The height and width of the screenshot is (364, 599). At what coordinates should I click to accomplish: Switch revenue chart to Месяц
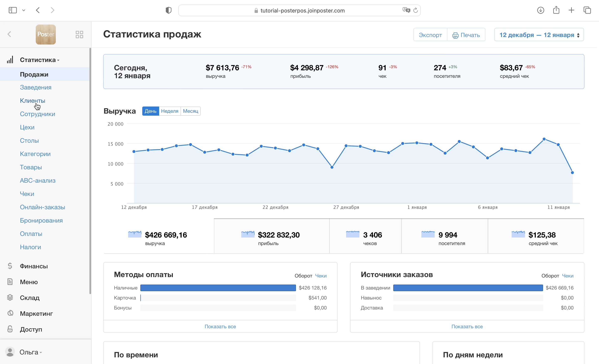click(x=190, y=111)
